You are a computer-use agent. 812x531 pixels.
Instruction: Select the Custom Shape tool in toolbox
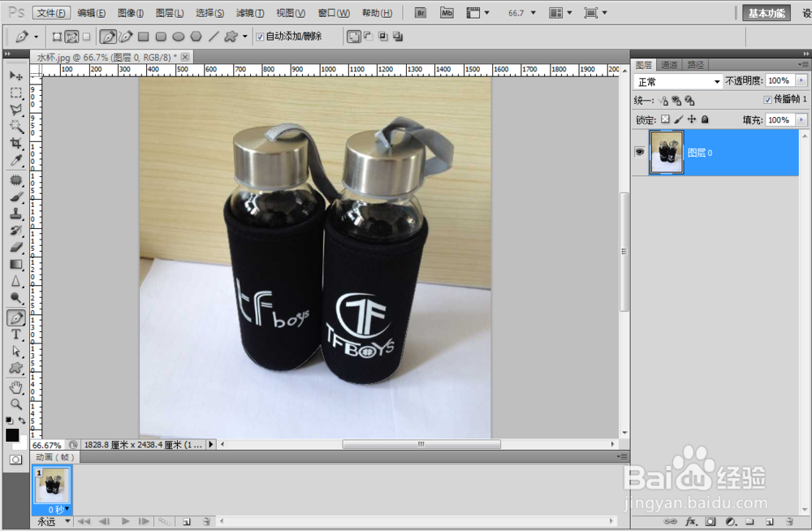click(16, 369)
